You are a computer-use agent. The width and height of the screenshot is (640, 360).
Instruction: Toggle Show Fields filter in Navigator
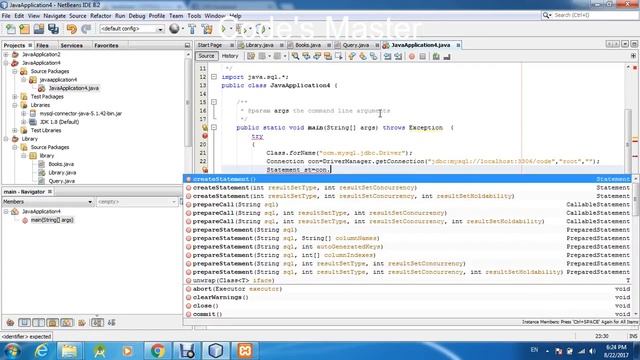click(24, 323)
